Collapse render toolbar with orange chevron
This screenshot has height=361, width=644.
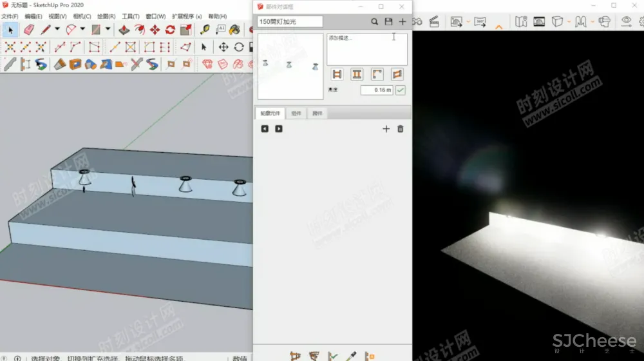pos(499,26)
